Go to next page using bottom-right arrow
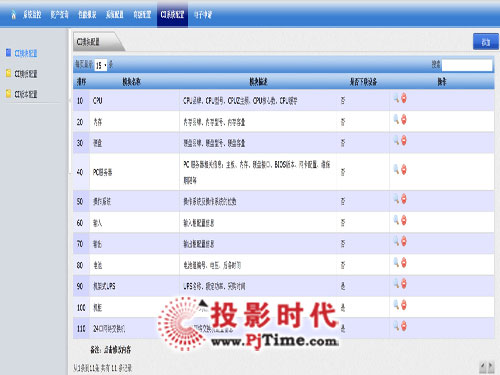 491,367
